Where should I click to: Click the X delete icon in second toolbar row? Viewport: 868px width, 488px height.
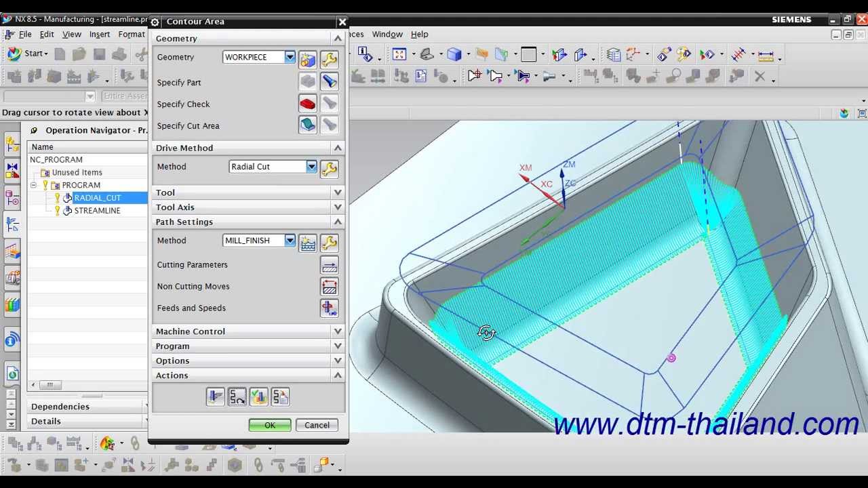pos(759,77)
